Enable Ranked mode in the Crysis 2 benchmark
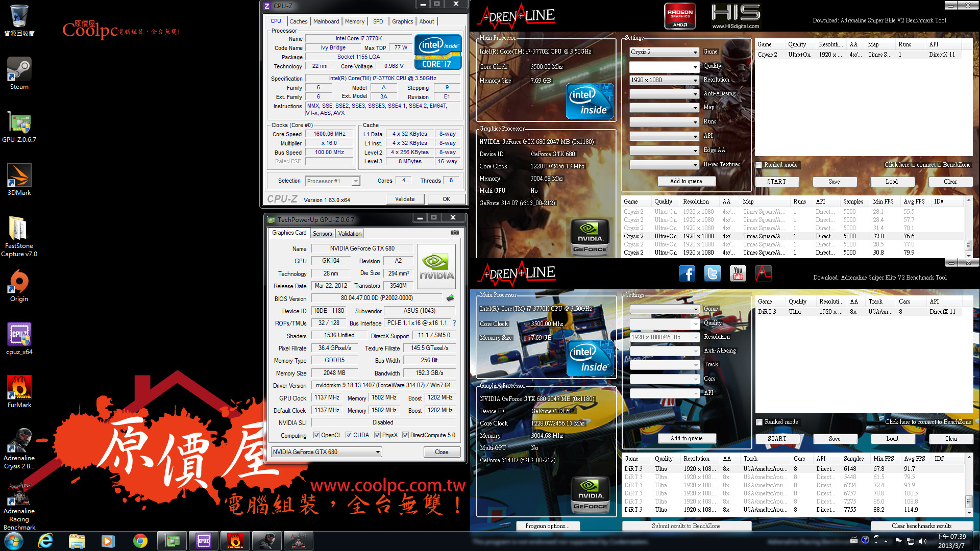 coord(759,165)
